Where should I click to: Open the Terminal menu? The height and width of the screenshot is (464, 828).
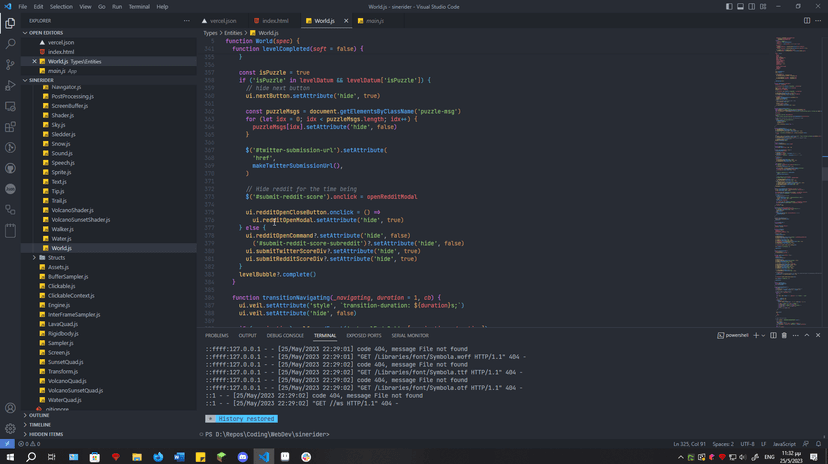click(139, 6)
